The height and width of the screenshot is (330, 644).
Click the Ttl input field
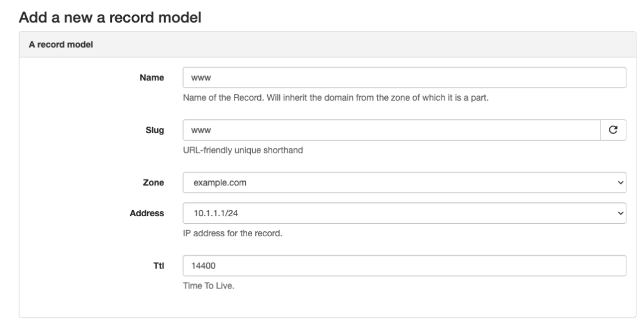click(404, 265)
